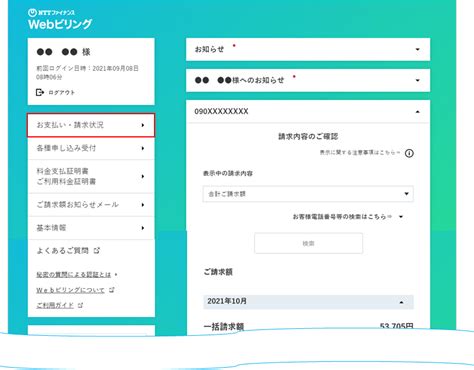Open 表示に関する注意事項はこちら link
Viewport: 474px width, 370px height.
360,153
